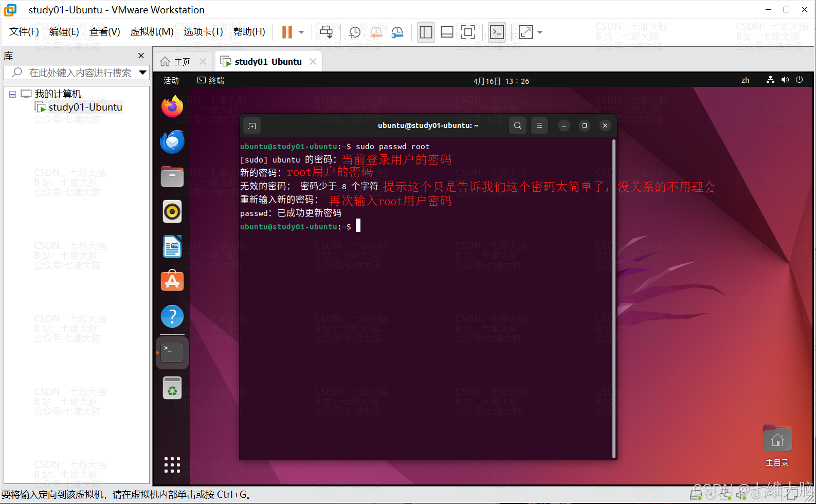This screenshot has width=816, height=504.
Task: Click the power icon in Ubuntu top bar
Action: tap(799, 80)
